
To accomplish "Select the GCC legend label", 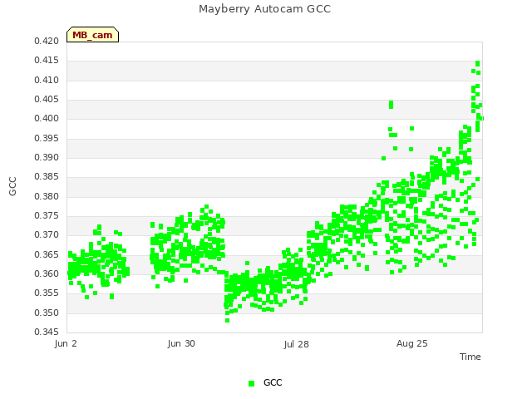I will pos(273,382).
